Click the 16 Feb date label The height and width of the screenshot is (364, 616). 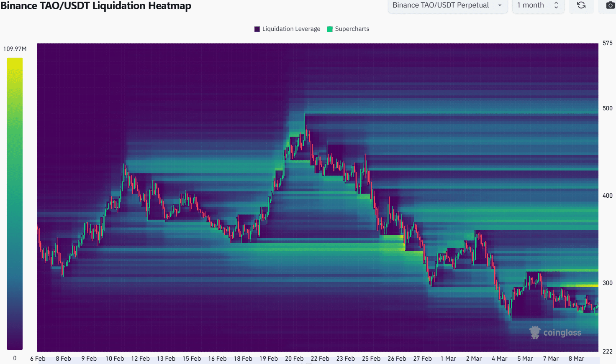(x=217, y=359)
